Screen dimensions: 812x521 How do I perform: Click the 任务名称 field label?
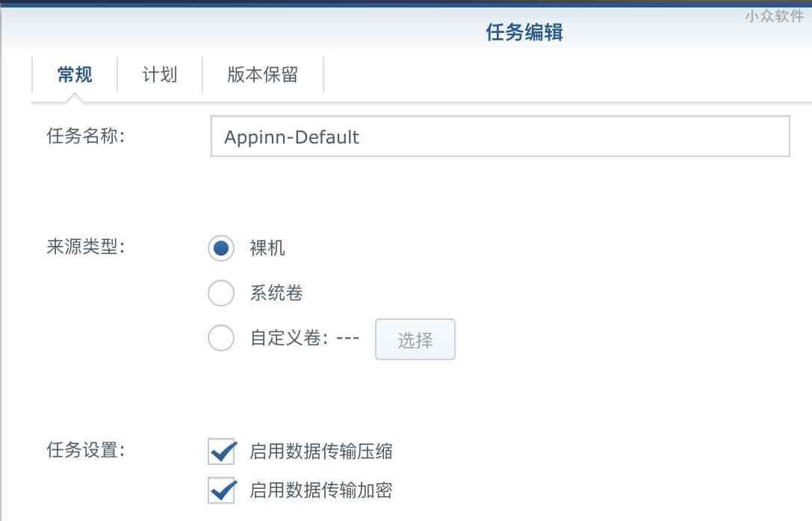click(x=85, y=136)
